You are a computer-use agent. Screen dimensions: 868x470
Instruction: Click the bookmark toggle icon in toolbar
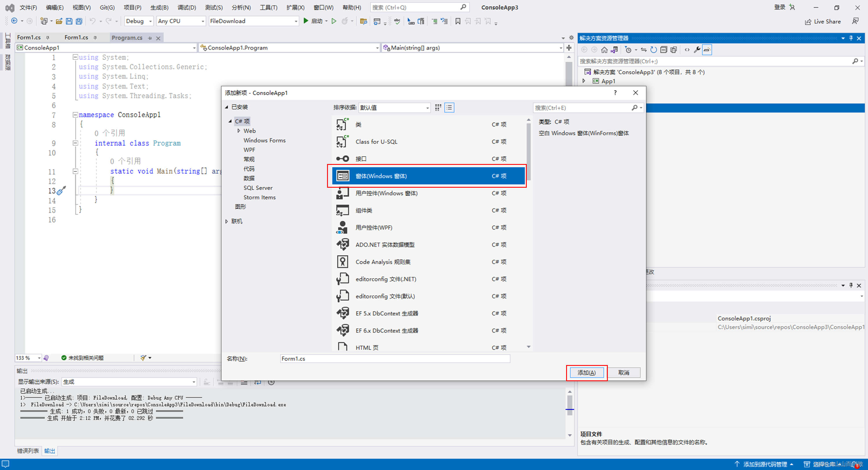coord(458,21)
